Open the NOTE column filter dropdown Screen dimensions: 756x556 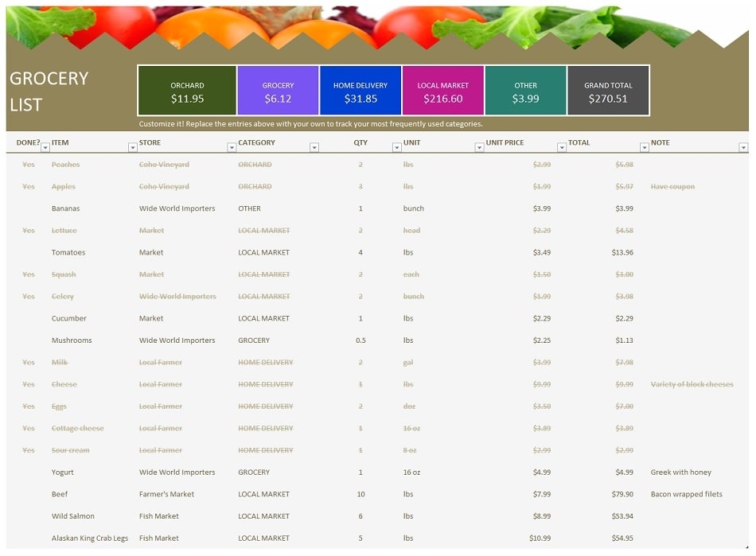(x=744, y=146)
